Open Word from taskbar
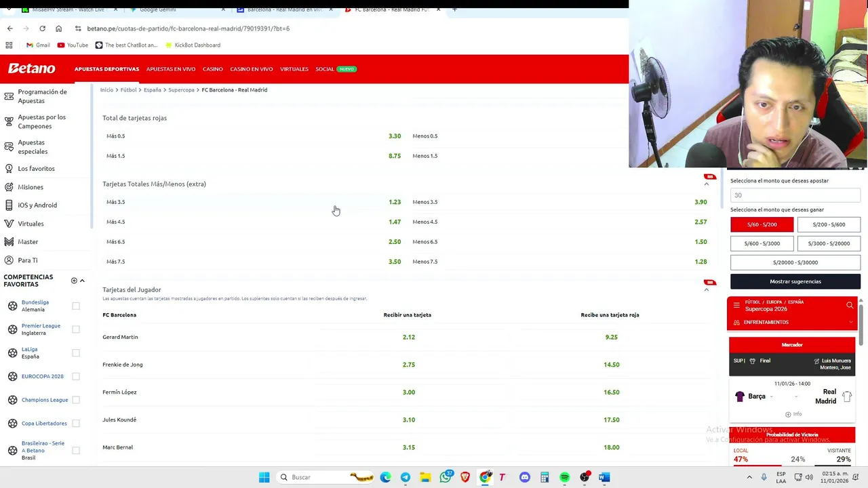868x488 pixels. 604,477
